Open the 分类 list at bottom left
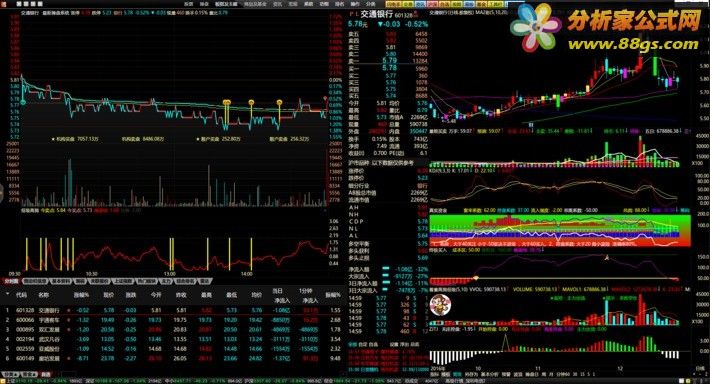Screen dimensions: 710x384 point(10,374)
